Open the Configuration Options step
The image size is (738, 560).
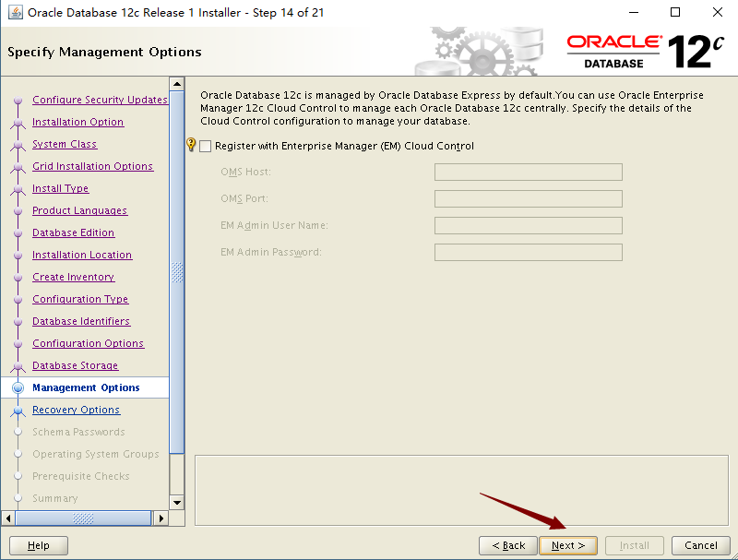[x=88, y=343]
